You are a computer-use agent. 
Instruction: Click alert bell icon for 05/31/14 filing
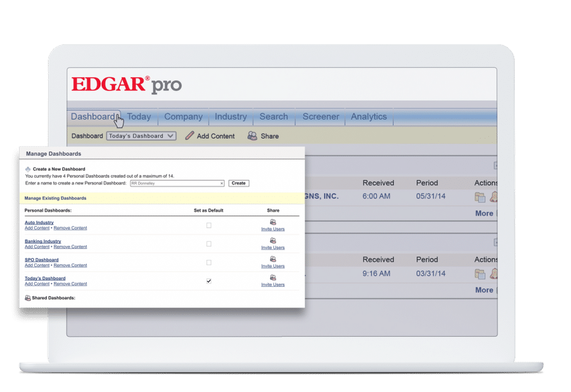[494, 197]
